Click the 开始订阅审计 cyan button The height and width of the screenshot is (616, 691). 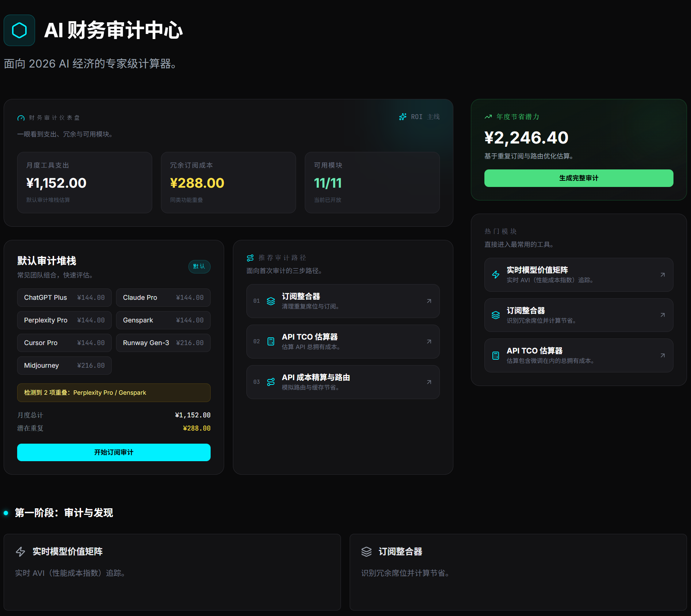point(114,452)
